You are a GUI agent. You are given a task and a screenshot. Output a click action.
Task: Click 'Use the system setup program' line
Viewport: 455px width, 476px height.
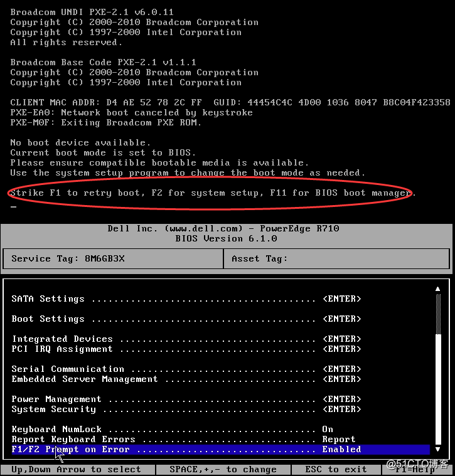pos(188,172)
